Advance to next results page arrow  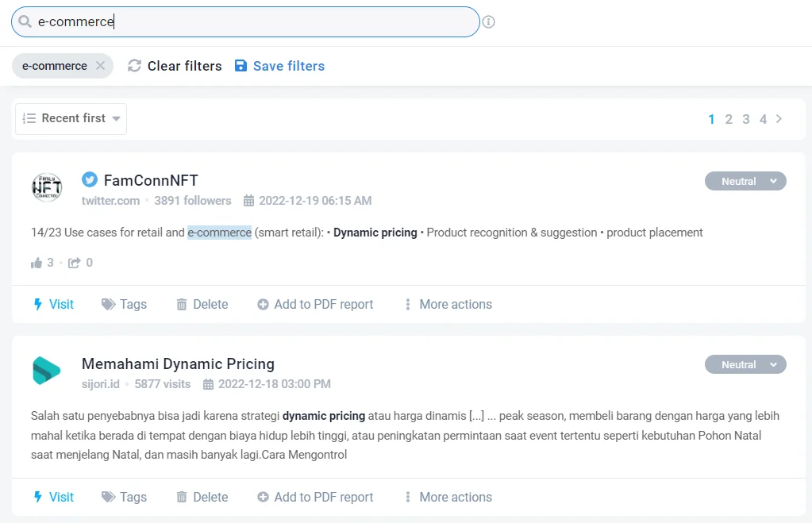coord(779,118)
